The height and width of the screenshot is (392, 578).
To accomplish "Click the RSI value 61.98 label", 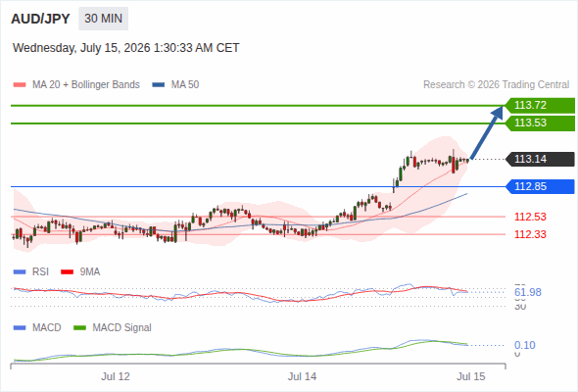I will coord(528,292).
